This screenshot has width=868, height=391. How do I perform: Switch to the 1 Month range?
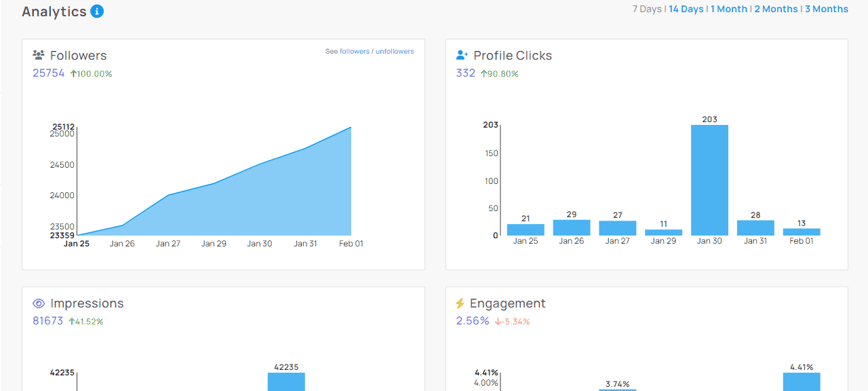point(729,9)
